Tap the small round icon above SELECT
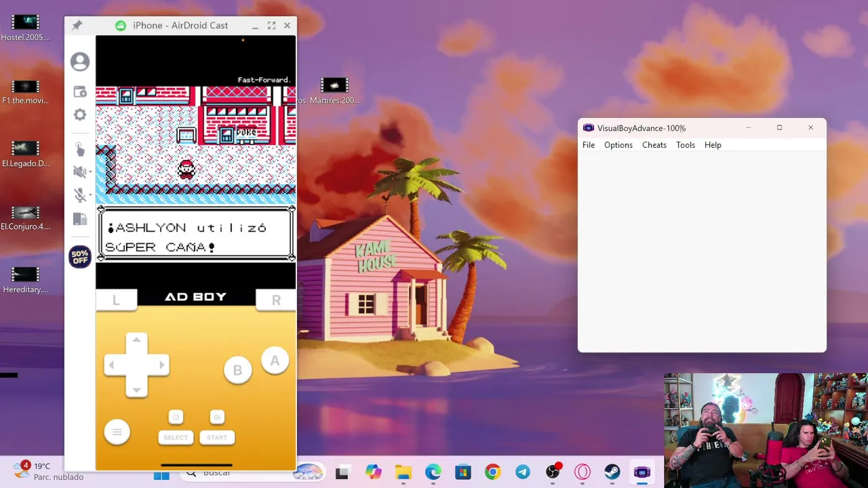The width and height of the screenshot is (868, 488). tap(176, 417)
